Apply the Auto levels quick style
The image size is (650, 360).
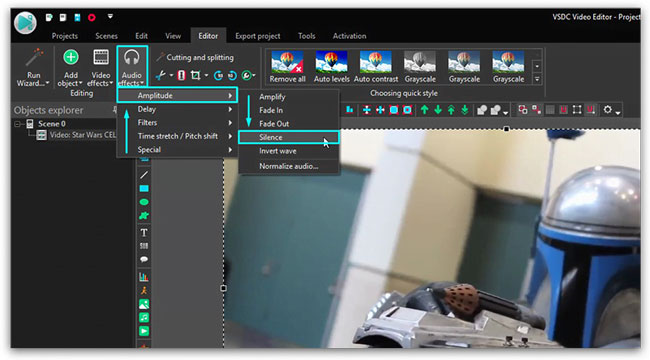332,67
